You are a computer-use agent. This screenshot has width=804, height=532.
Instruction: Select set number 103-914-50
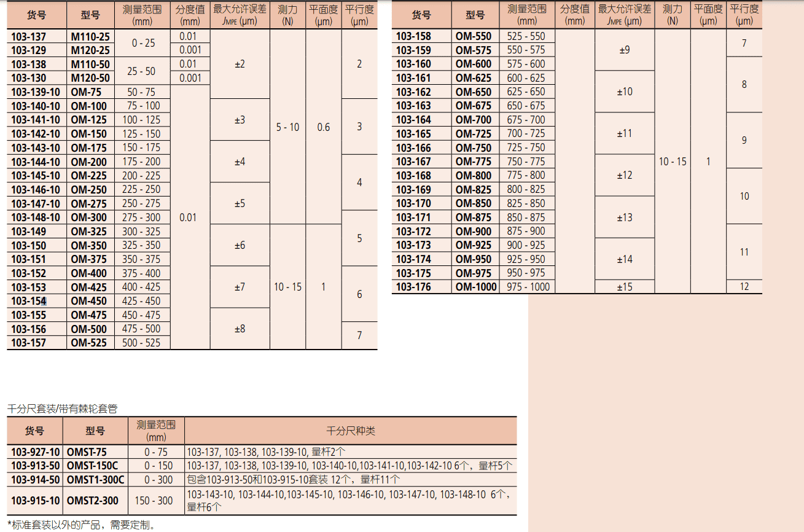click(36, 480)
